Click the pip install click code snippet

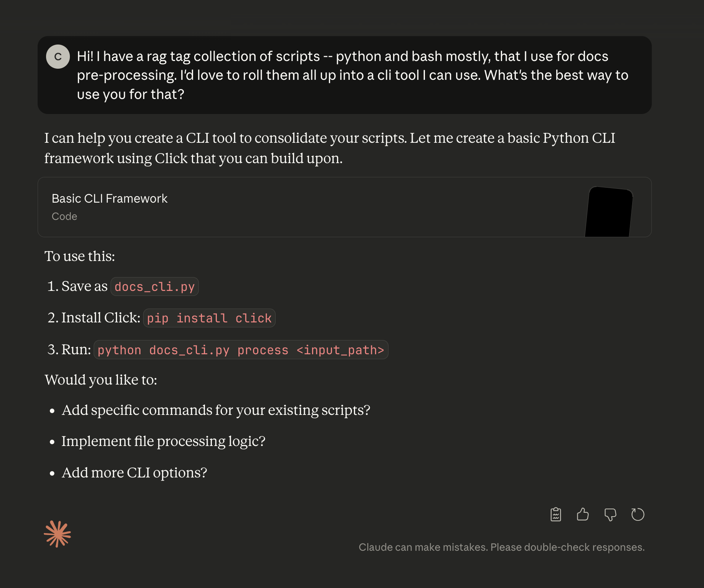(x=209, y=318)
